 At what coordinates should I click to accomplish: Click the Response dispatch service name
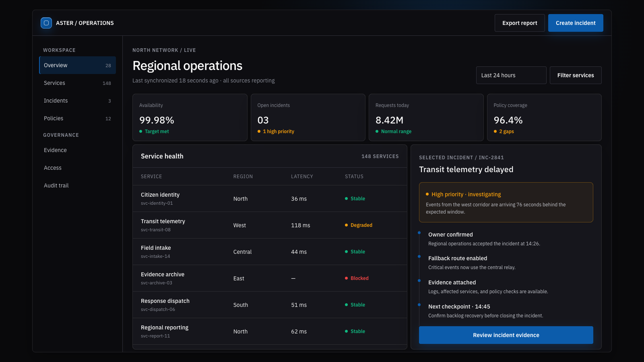pyautogui.click(x=165, y=301)
